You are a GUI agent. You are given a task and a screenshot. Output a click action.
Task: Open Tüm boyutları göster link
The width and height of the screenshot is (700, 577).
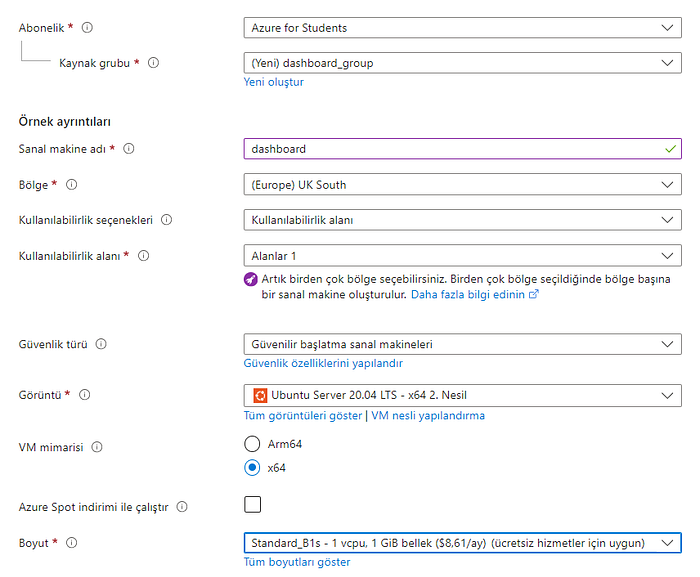297,562
